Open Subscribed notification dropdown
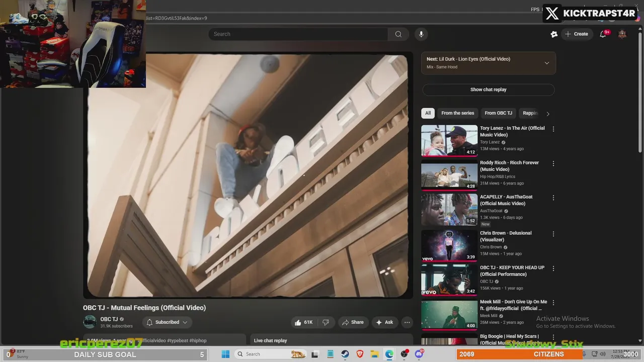The height and width of the screenshot is (362, 644). [x=167, y=322]
